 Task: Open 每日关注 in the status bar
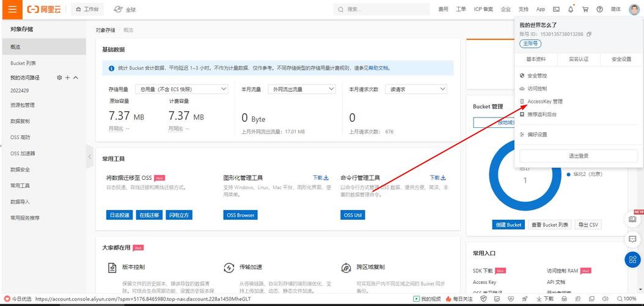coord(459,299)
